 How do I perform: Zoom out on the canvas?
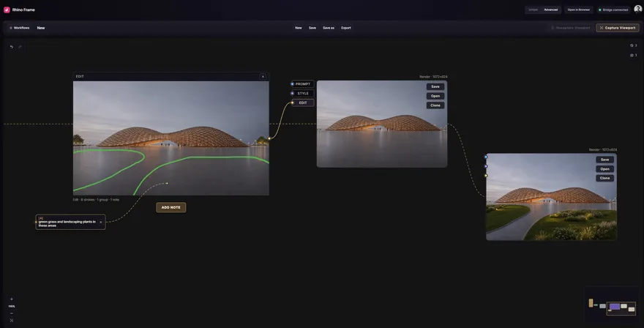click(12, 313)
